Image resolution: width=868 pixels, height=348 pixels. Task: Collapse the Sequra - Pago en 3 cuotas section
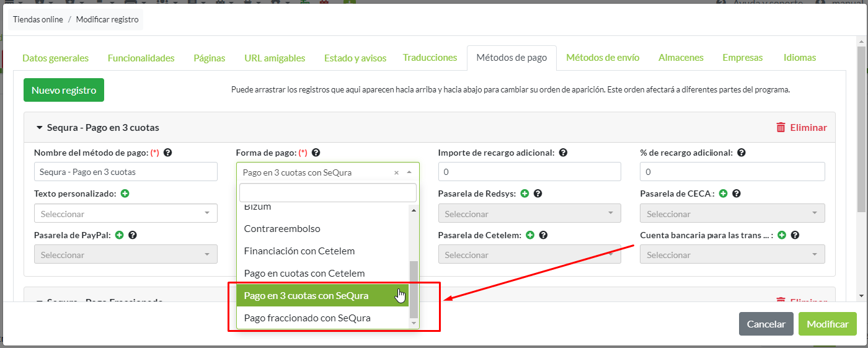[39, 128]
